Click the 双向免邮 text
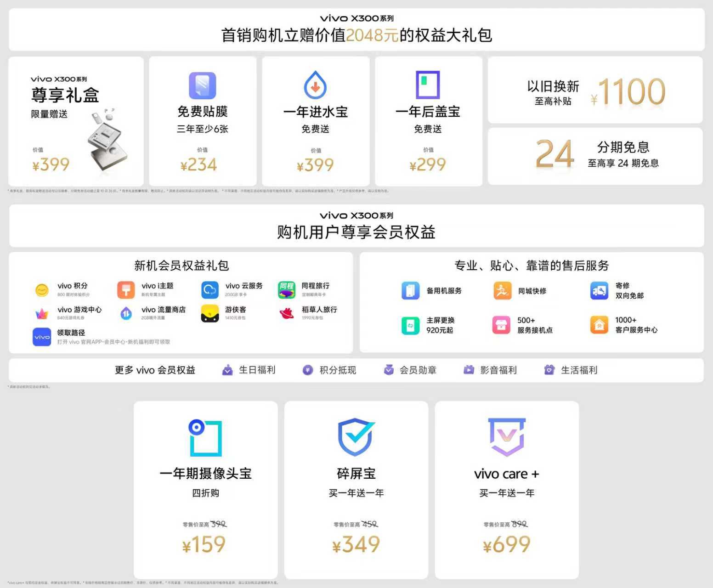Image resolution: width=713 pixels, height=588 pixels. 629,295
